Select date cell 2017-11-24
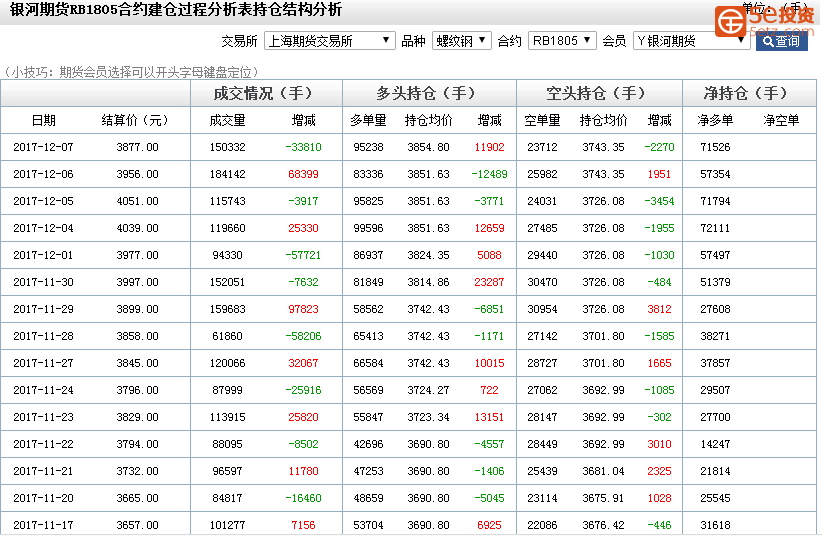 (44, 390)
